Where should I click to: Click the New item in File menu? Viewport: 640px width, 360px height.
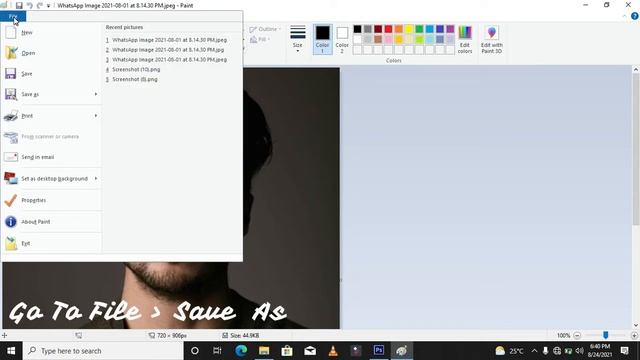[51, 32]
